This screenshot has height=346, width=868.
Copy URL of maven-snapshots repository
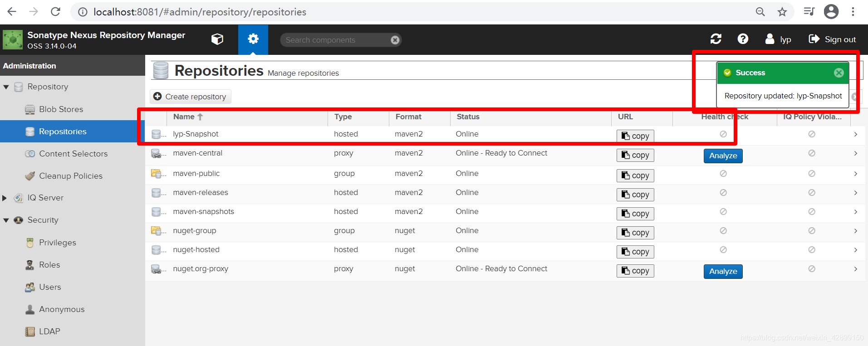pyautogui.click(x=635, y=214)
